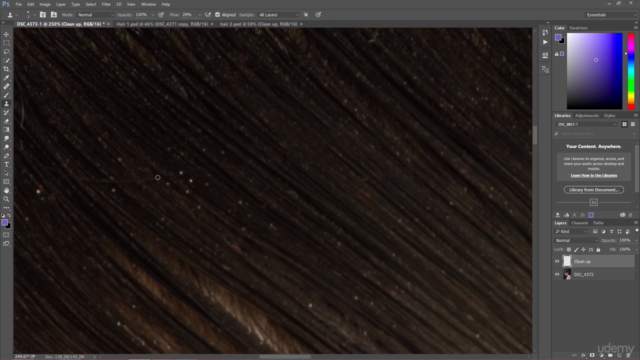Switch to the Swatches tab
Image resolution: width=640 pixels, height=360 pixels.
pyautogui.click(x=578, y=28)
